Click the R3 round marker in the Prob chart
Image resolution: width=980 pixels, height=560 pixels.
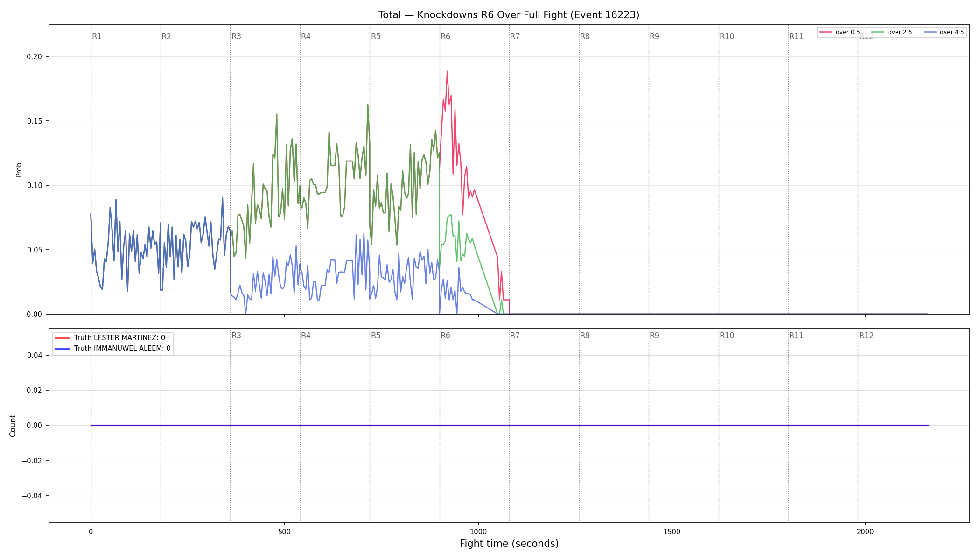[x=236, y=36]
